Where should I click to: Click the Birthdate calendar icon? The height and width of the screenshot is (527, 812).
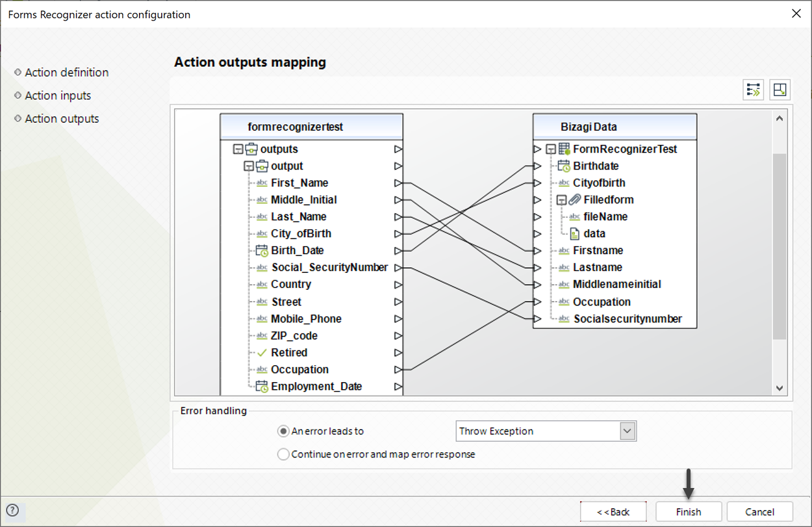[x=565, y=166]
